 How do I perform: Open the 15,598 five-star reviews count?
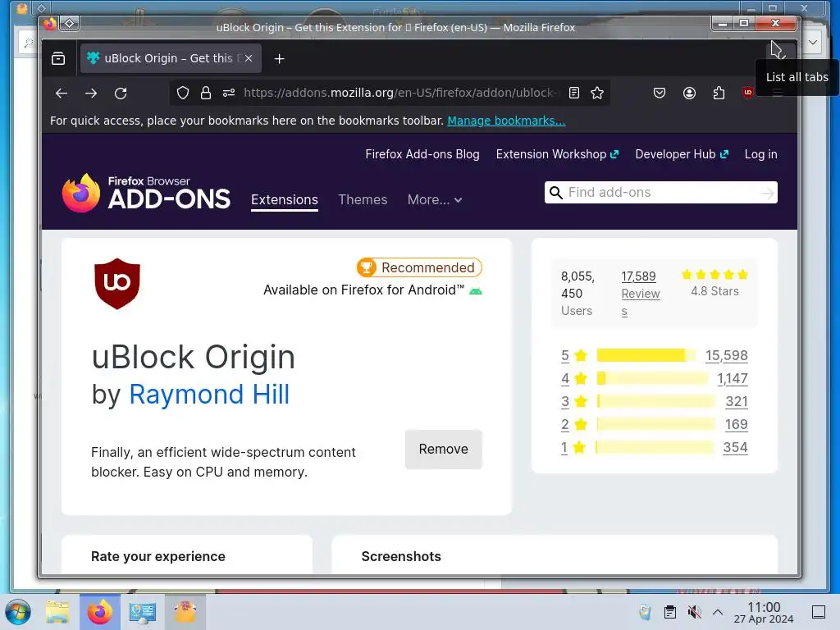(x=727, y=355)
